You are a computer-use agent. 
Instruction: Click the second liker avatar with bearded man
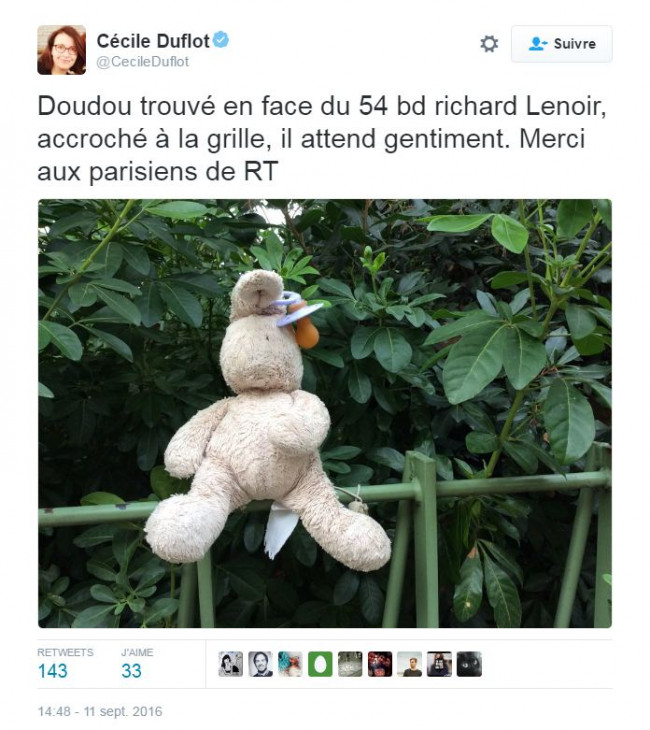(x=261, y=664)
